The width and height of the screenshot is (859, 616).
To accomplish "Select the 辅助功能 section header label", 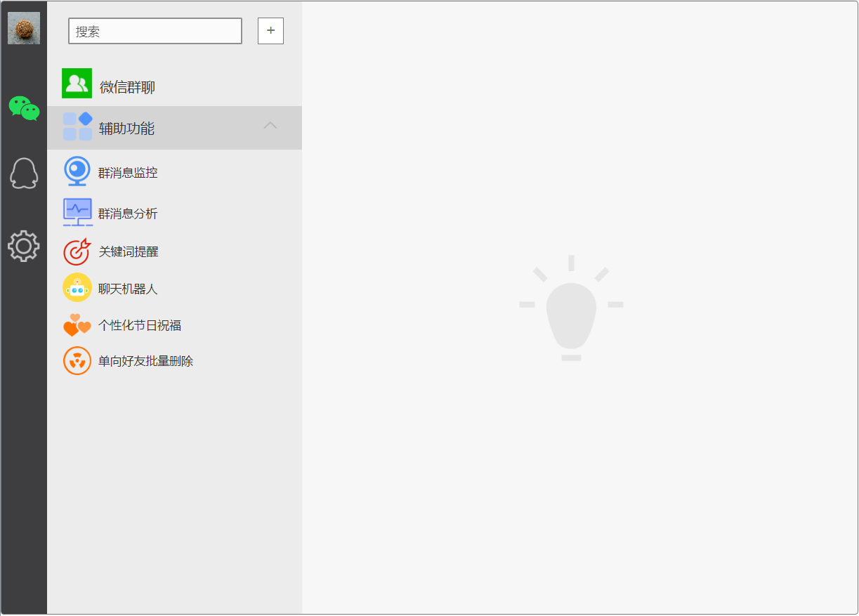I will point(126,129).
